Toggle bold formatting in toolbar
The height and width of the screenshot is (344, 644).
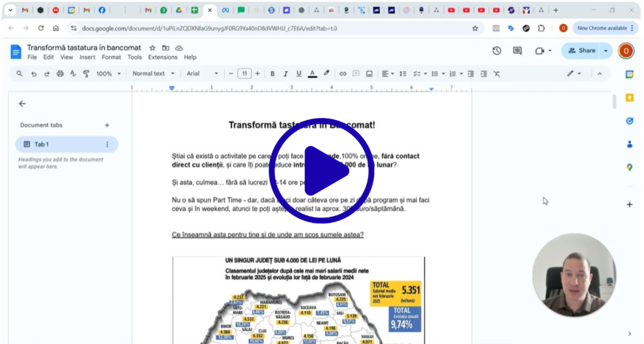[x=272, y=74]
